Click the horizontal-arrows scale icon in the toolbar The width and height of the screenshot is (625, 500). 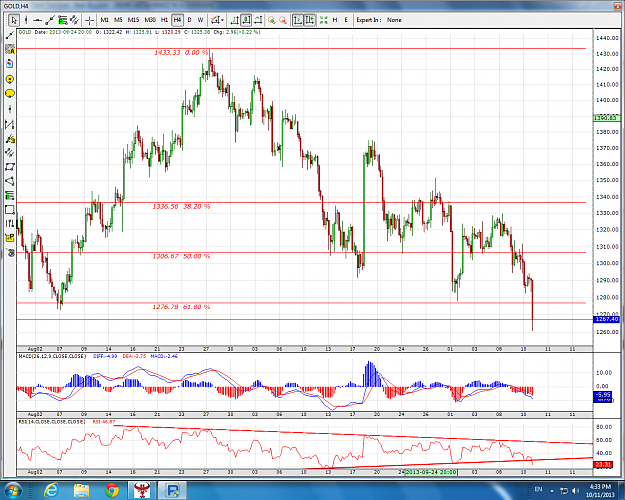pos(258,20)
